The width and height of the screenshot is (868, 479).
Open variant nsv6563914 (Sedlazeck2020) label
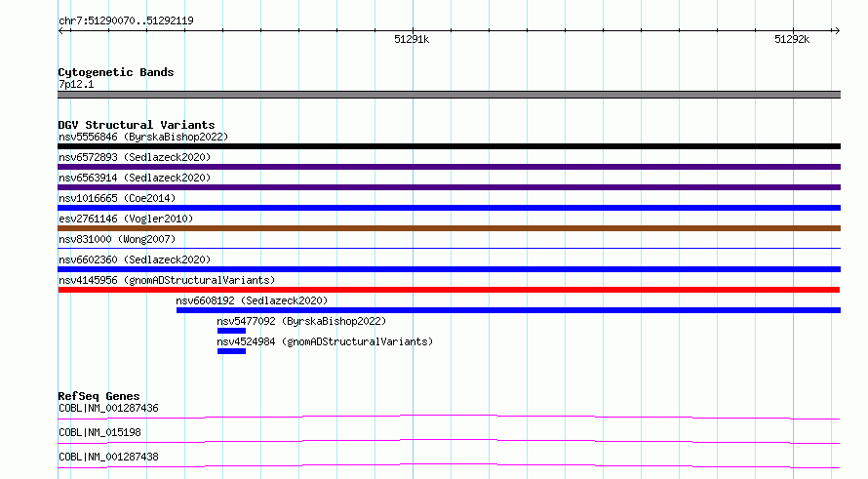point(135,178)
